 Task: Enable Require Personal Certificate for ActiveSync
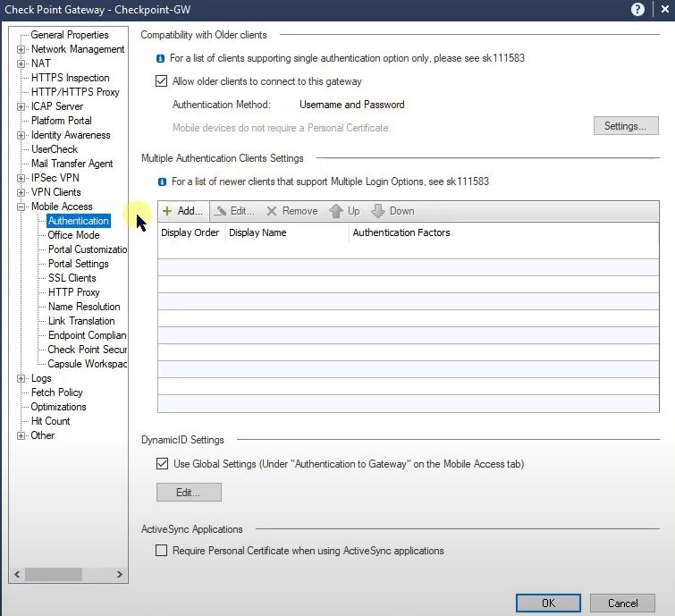pos(162,551)
